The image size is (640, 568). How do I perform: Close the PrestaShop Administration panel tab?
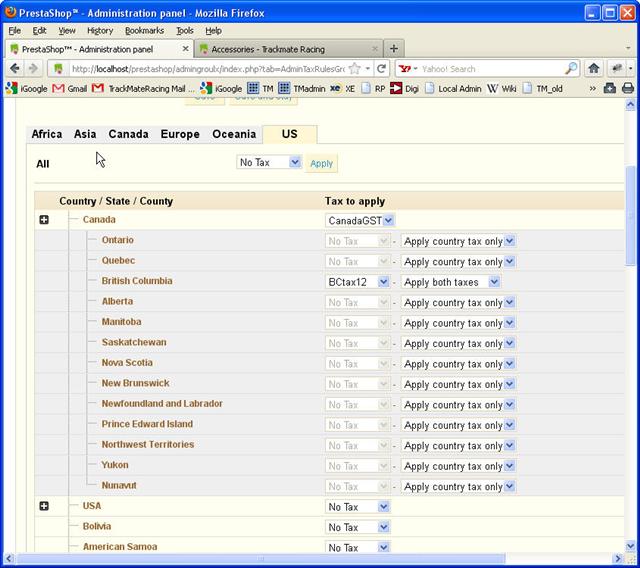[x=185, y=49]
